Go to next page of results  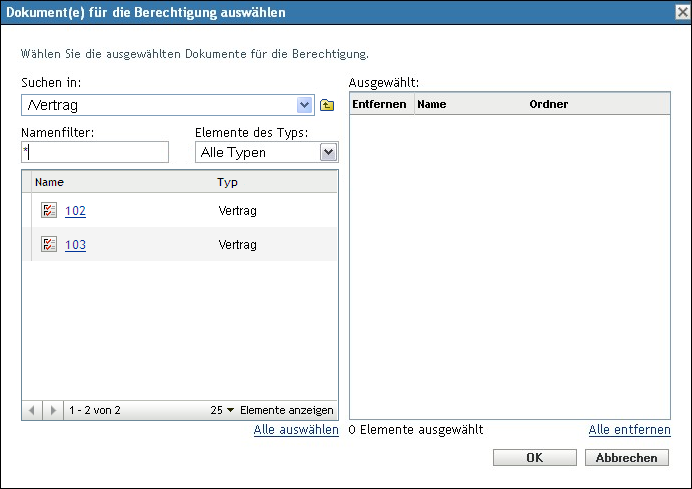click(x=52, y=410)
